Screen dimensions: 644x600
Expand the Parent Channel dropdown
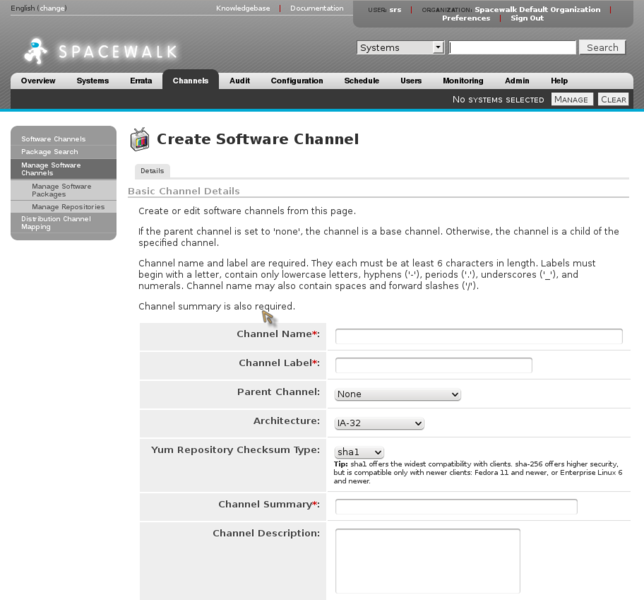point(398,394)
